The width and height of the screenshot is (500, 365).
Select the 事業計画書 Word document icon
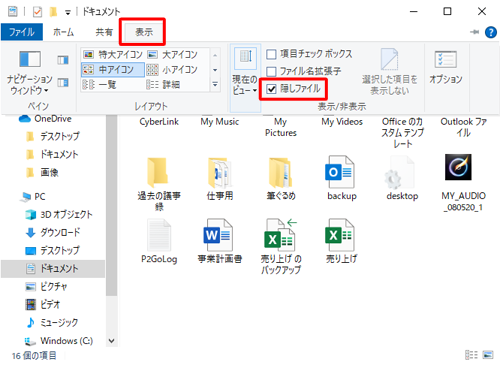tap(218, 235)
